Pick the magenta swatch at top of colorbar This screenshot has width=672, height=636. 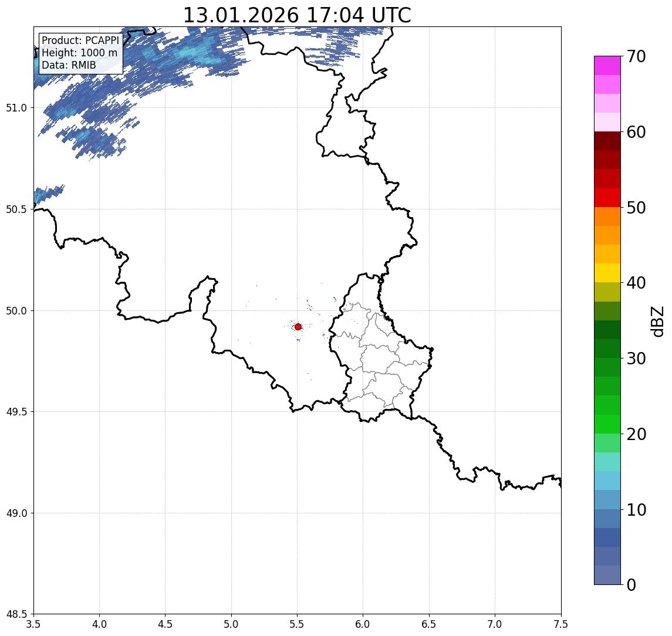tap(607, 66)
